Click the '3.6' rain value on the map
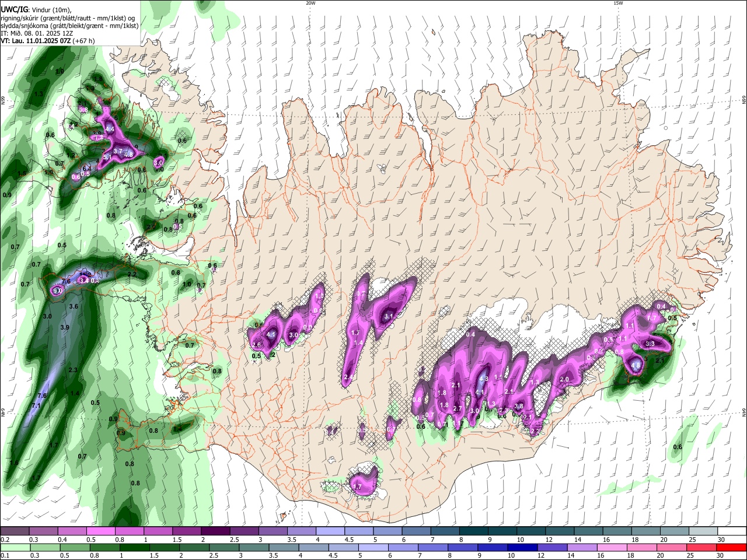The width and height of the screenshot is (747, 560). coord(74,306)
